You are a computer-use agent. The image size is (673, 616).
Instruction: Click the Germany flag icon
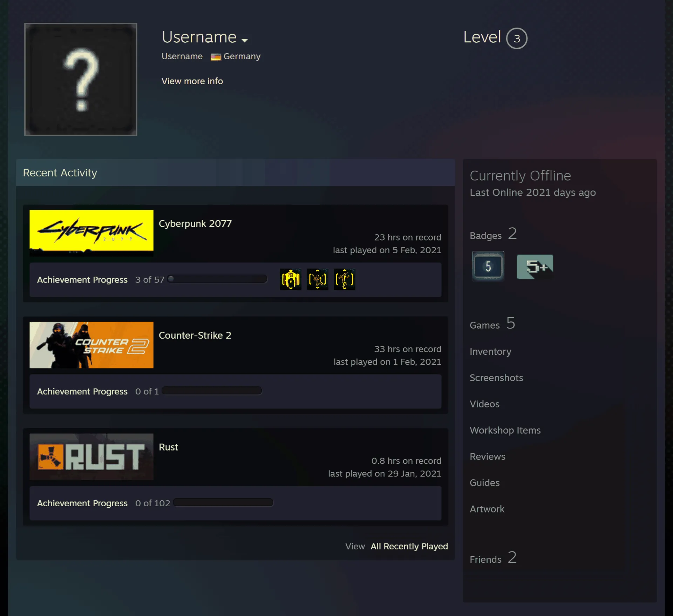click(x=216, y=57)
